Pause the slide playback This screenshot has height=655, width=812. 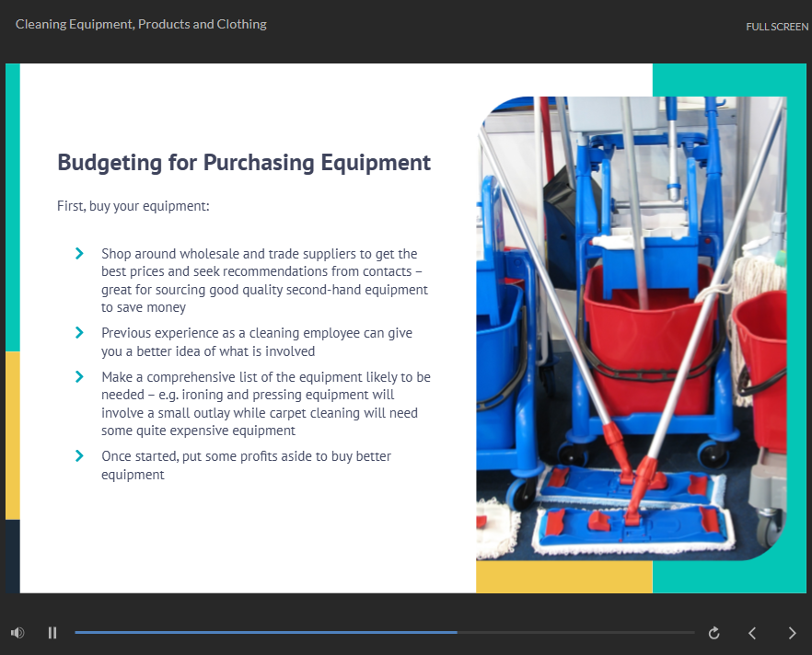(52, 633)
